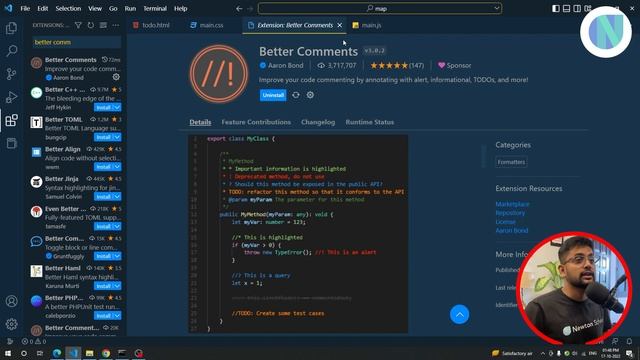Filter extensions with funnel icon
Screen dimensions: 640x360
[x=78, y=25]
